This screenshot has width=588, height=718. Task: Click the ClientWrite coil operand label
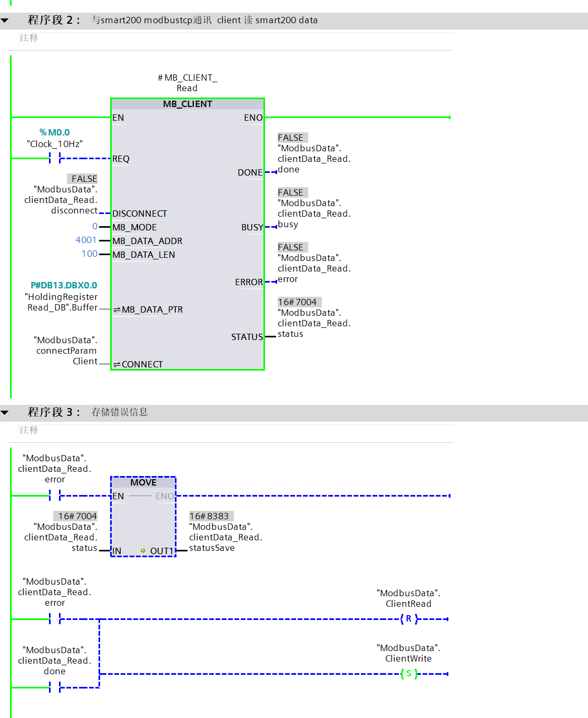pos(408,653)
